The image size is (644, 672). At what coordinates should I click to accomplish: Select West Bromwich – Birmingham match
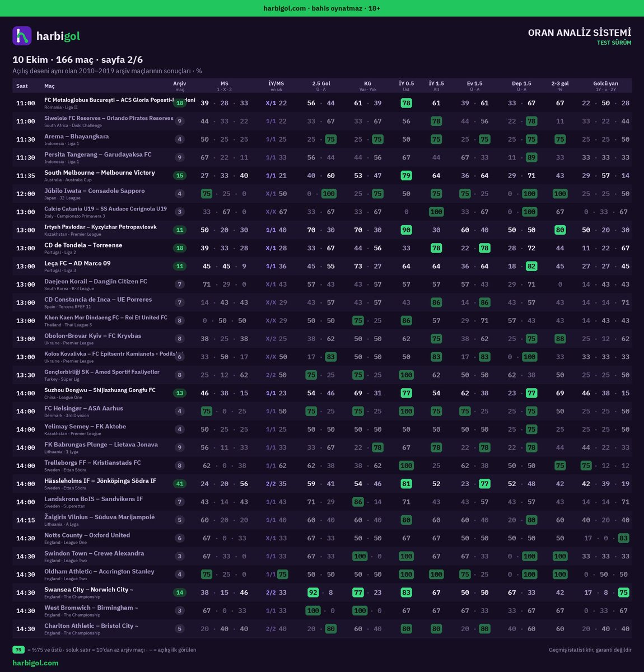[x=322, y=611]
